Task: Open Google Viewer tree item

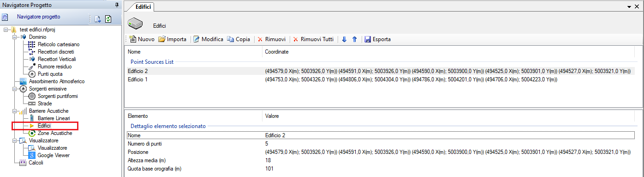Action: pos(54,155)
